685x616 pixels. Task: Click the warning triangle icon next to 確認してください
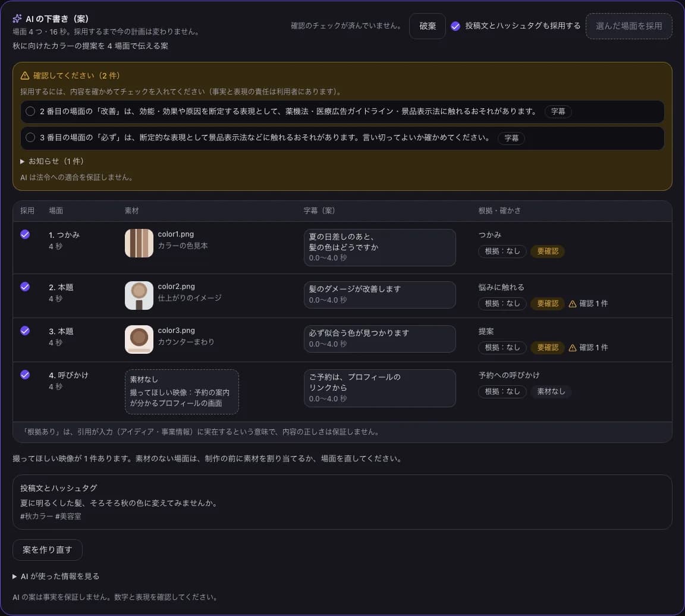tap(25, 76)
